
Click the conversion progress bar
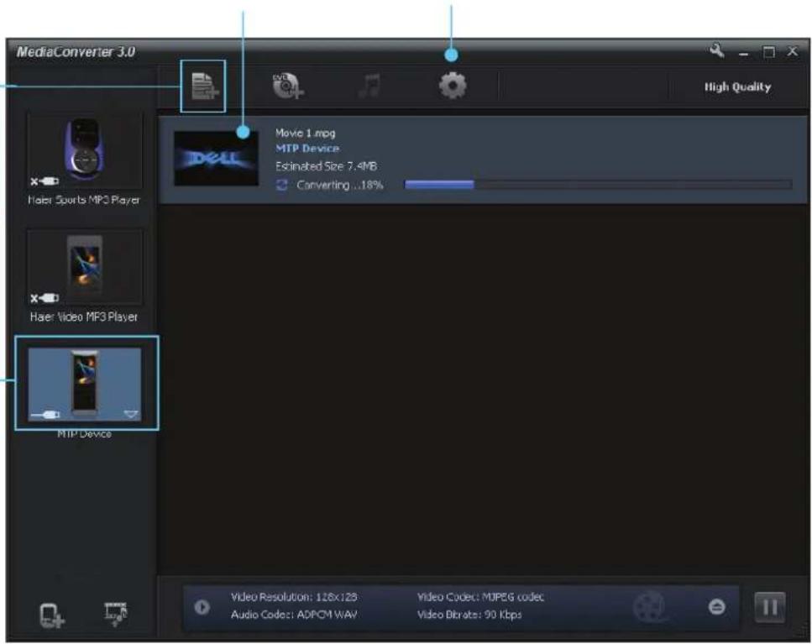coord(598,184)
